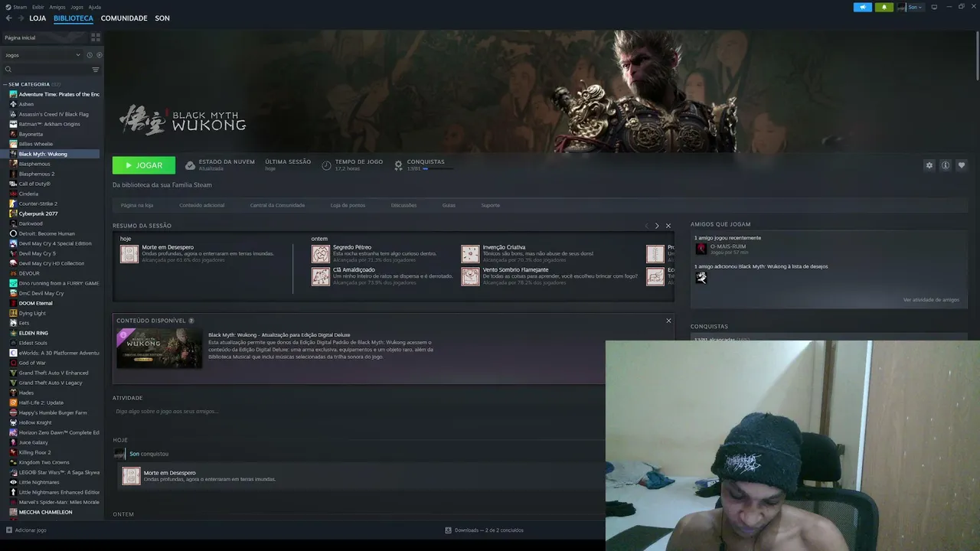Open downloads icon in bottom bar

point(449,530)
